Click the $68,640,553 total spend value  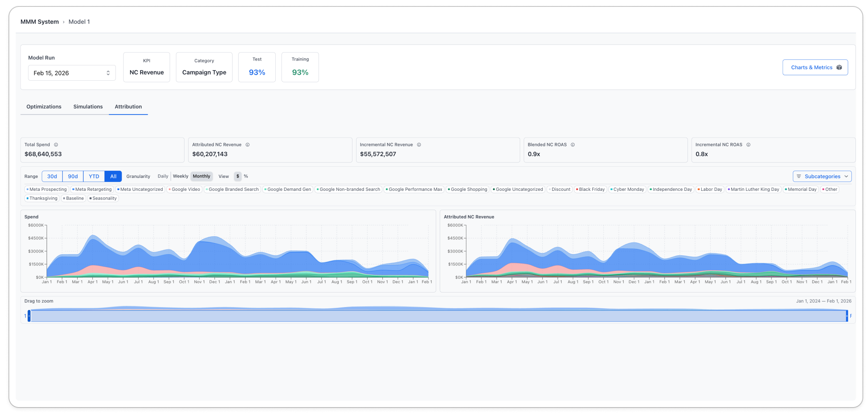(x=43, y=154)
